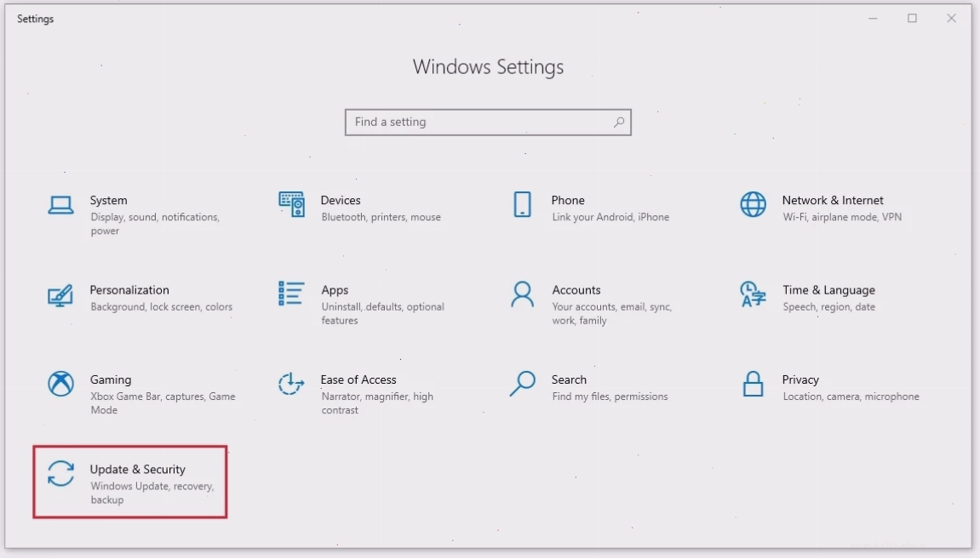Open the Phone settings title
This screenshot has height=559, width=980.
[568, 201]
